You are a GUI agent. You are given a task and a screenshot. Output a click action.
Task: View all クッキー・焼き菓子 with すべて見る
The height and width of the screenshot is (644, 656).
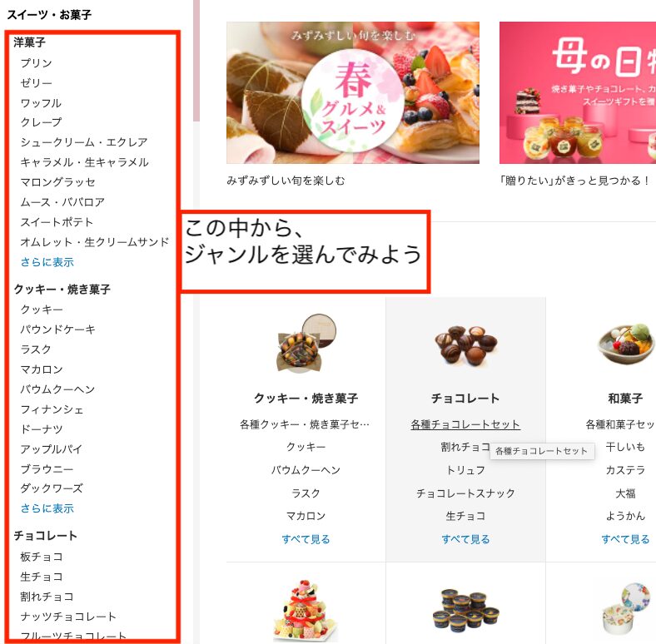(306, 539)
